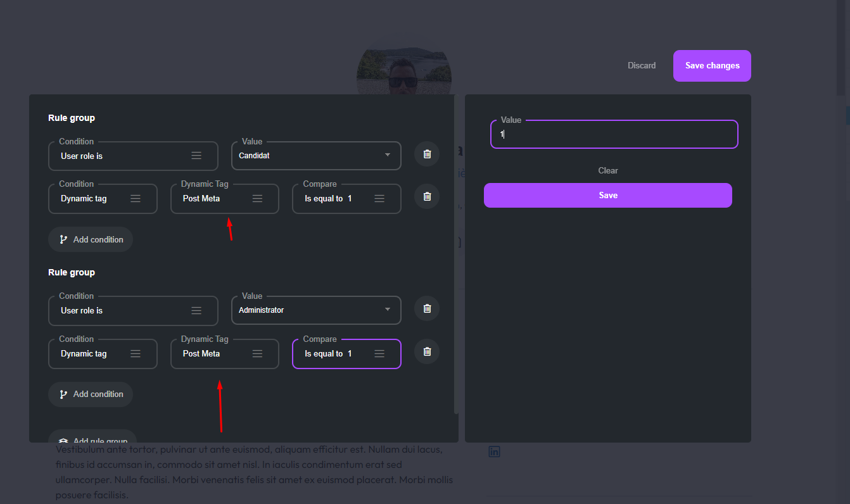Open the options icon on highlighted Compare field

[x=379, y=353]
